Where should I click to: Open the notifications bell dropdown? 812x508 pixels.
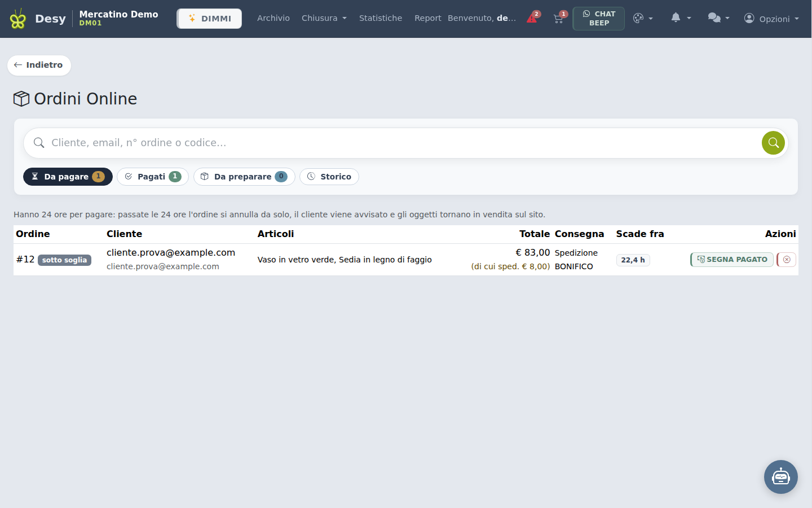[681, 18]
